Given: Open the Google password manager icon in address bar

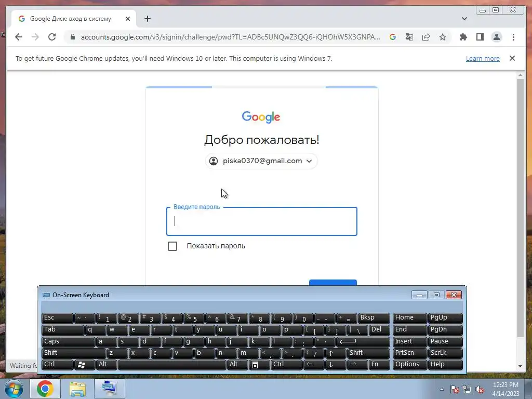Looking at the screenshot, I should [x=393, y=37].
